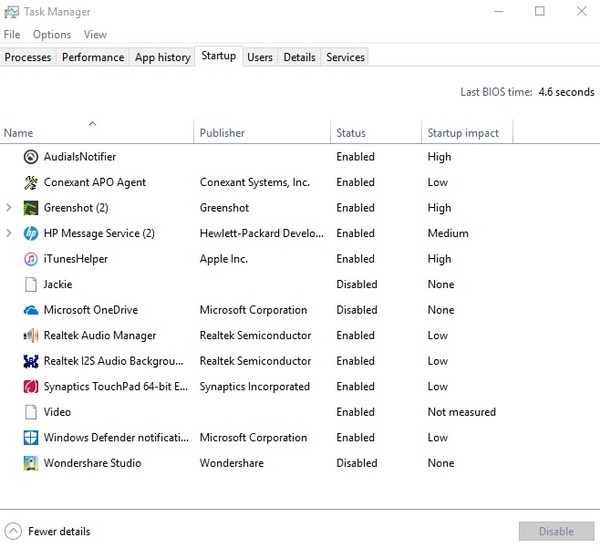Viewport: 600px width, 548px height.
Task: Expand the Greenshot (2) group
Action: (x=9, y=208)
